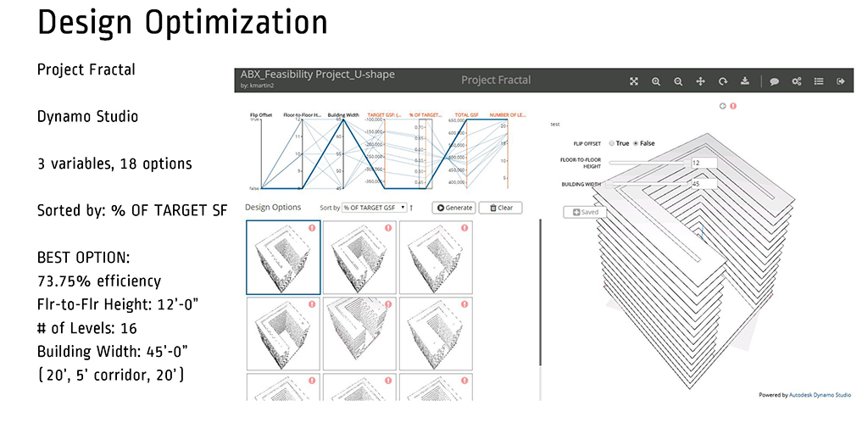Select first-row middle design option thumbnail

(x=359, y=258)
